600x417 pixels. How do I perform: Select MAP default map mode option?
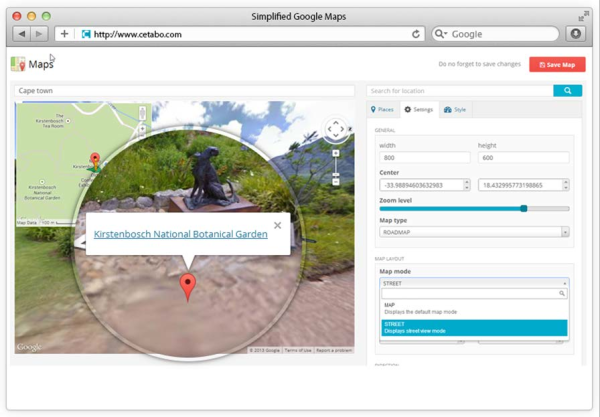point(474,308)
